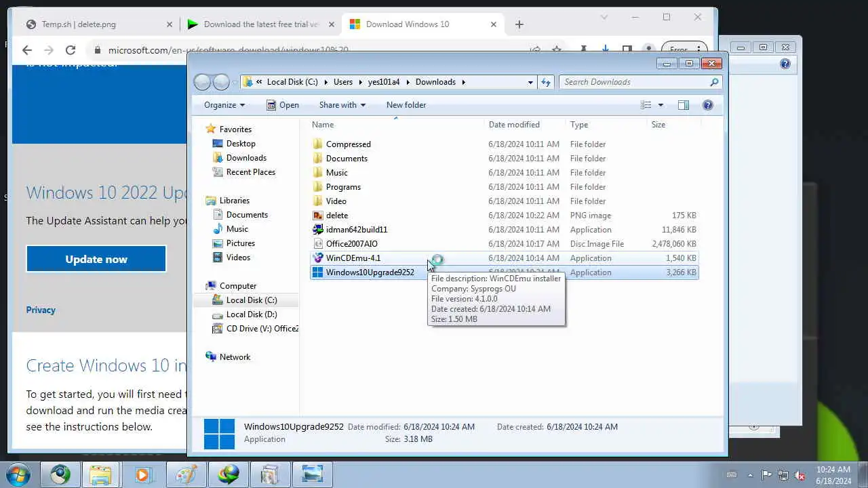Select the Programs folder row
Image resolution: width=868 pixels, height=488 pixels.
tap(505, 187)
